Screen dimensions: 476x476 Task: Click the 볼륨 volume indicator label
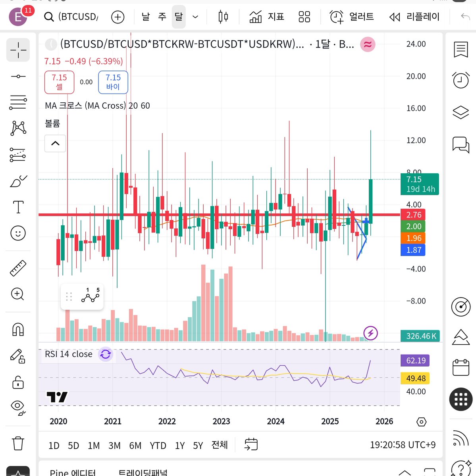tap(52, 123)
